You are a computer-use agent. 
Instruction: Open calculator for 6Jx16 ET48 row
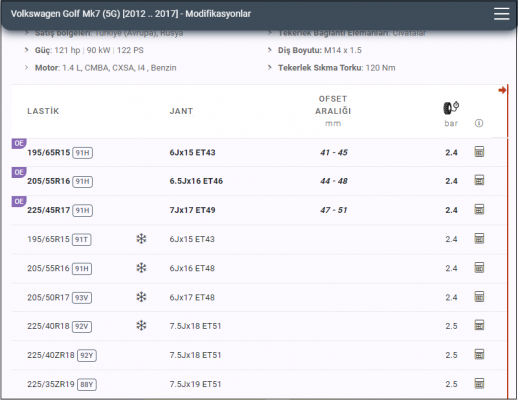point(479,267)
